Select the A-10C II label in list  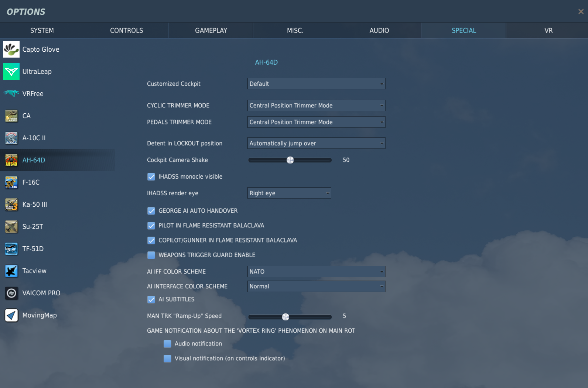[34, 138]
